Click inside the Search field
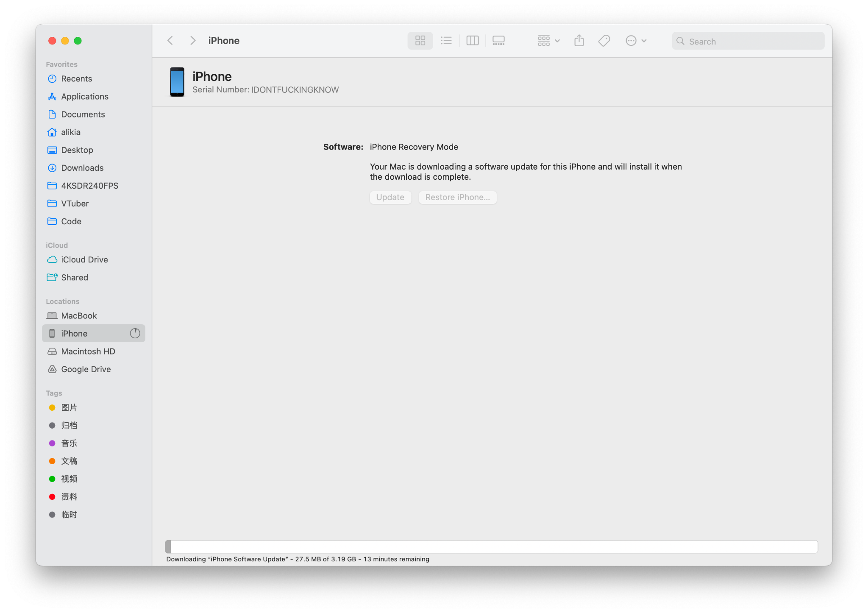Screen dimensions: 868x613 (x=747, y=41)
